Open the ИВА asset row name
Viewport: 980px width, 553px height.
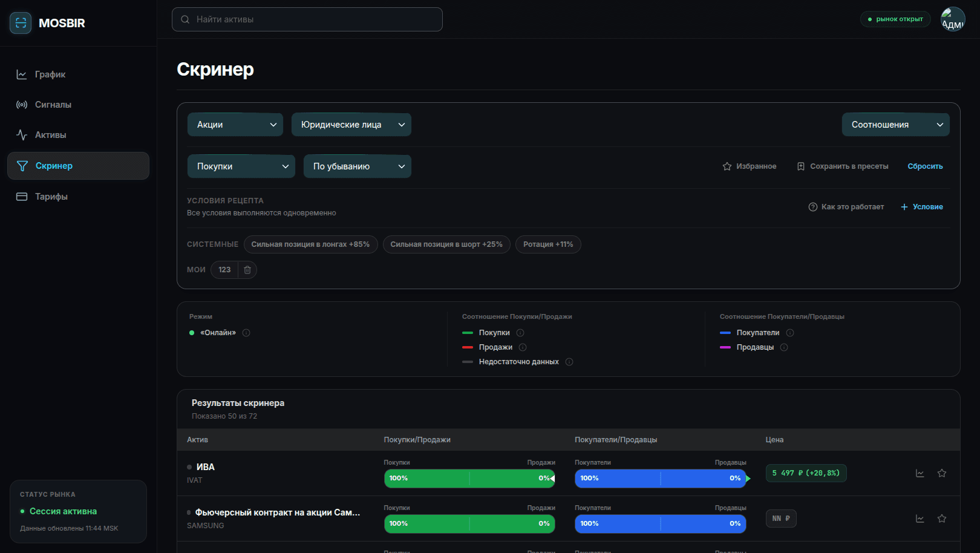pyautogui.click(x=206, y=467)
